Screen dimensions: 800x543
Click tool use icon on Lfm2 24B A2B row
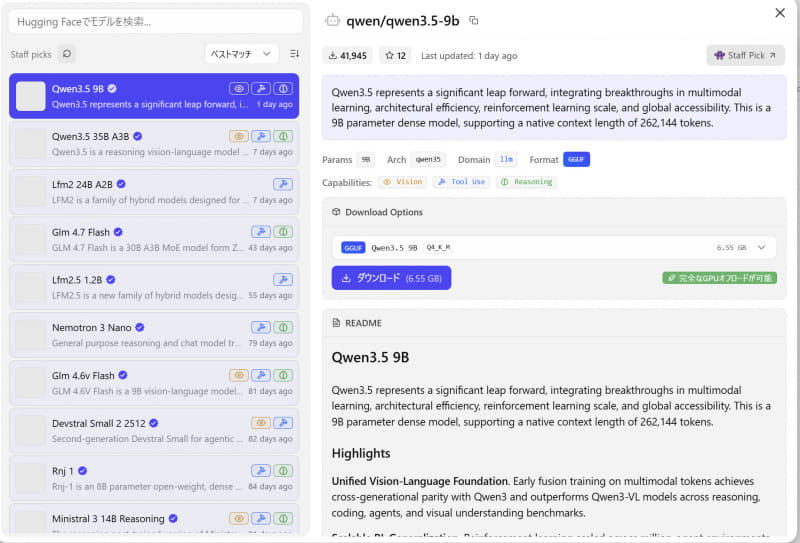coord(283,184)
